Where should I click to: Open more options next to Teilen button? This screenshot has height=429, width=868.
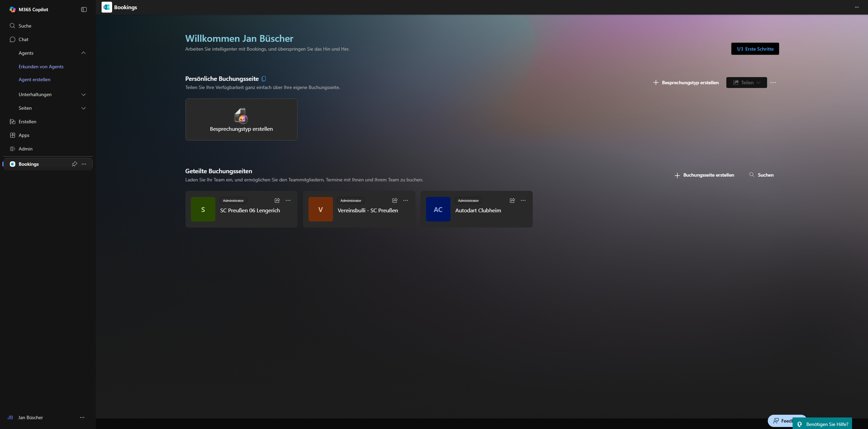tap(773, 83)
